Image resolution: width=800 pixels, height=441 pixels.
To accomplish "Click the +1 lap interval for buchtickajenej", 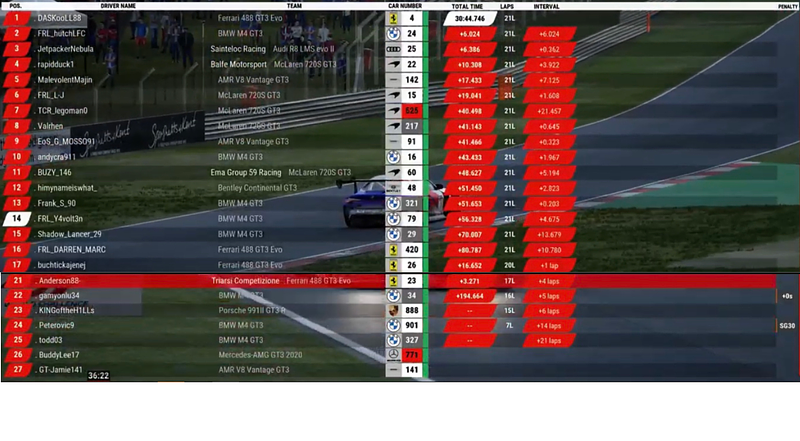I will (549, 265).
